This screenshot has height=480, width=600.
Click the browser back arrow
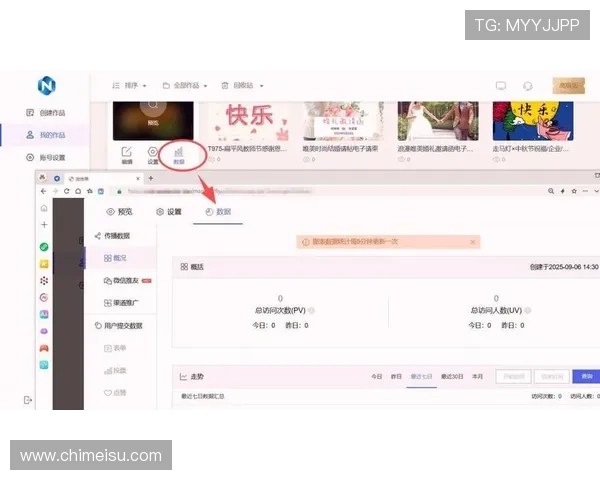pos(44,191)
